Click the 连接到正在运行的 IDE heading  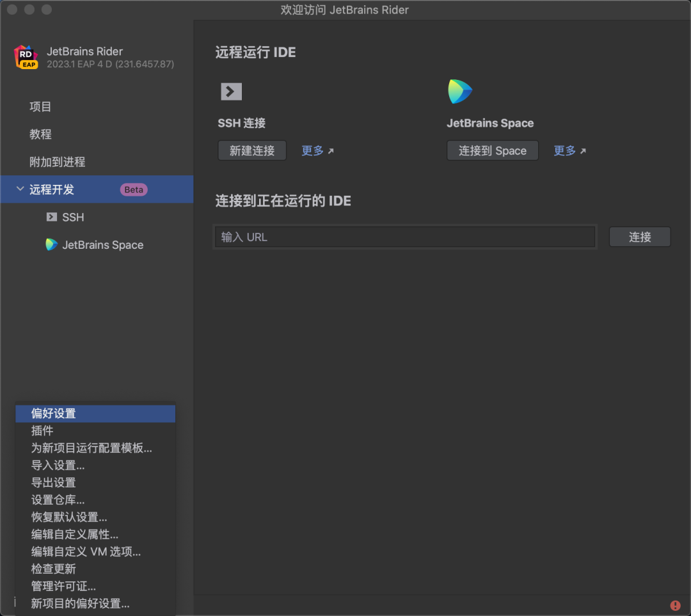[283, 201]
